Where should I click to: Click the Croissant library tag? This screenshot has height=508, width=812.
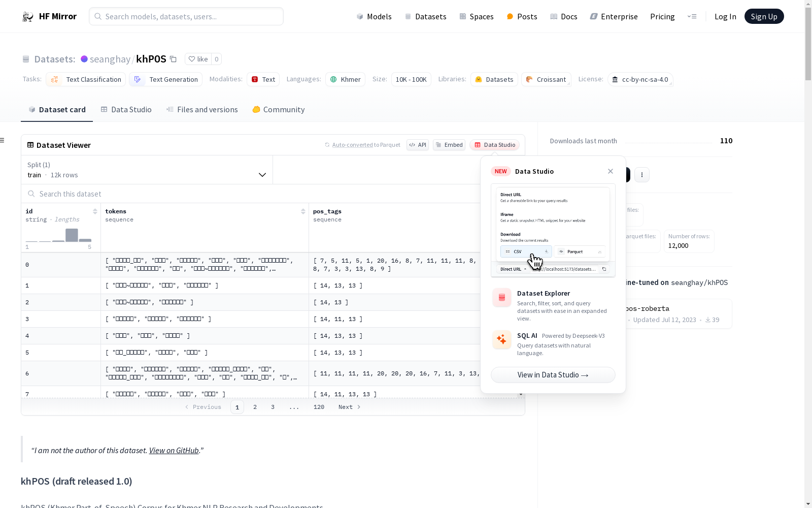546,79
